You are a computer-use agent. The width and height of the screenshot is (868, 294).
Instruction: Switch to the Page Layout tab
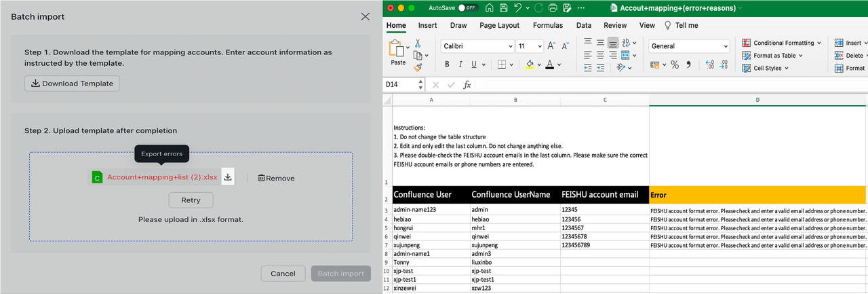click(499, 25)
